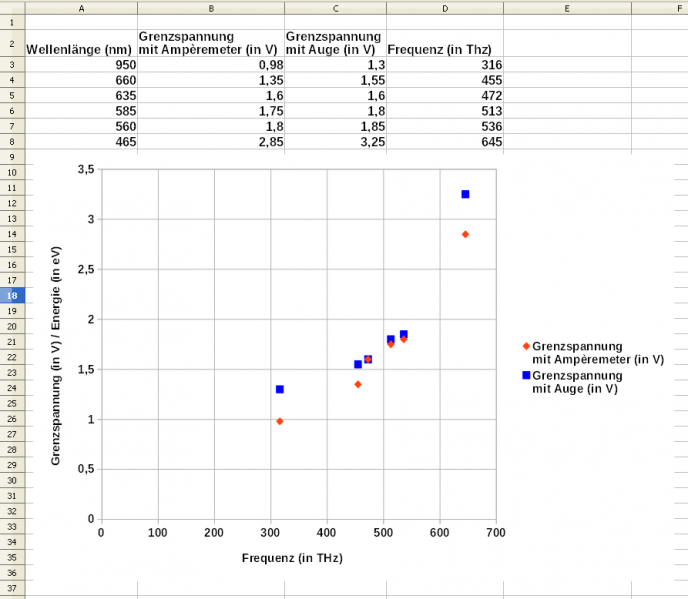688x599 pixels.
Task: Click the 'Frequenz (in THz)' x-axis title
Action: (285, 557)
